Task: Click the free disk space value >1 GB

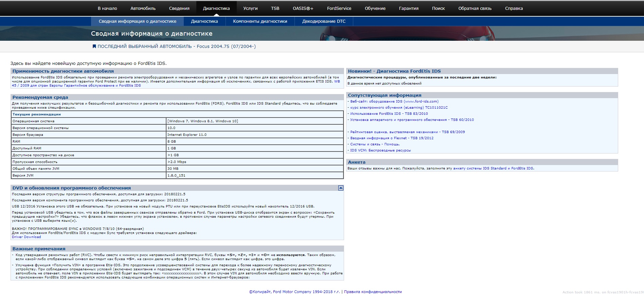Action: click(255, 155)
